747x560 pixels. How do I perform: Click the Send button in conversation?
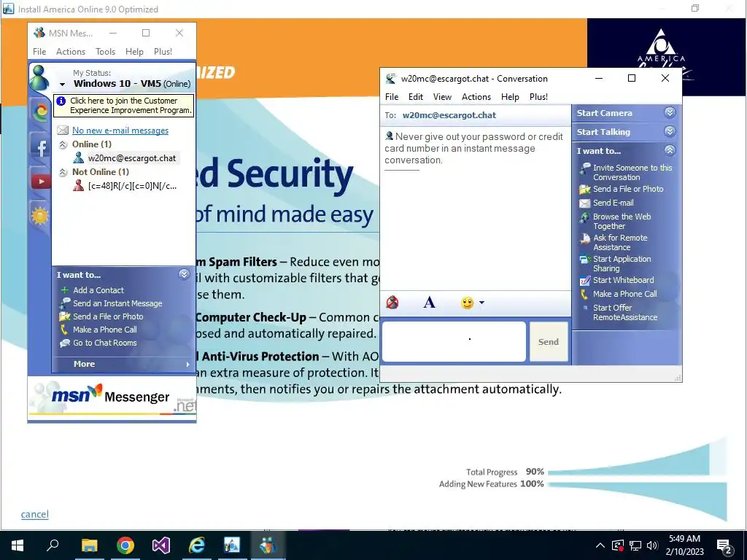[549, 342]
